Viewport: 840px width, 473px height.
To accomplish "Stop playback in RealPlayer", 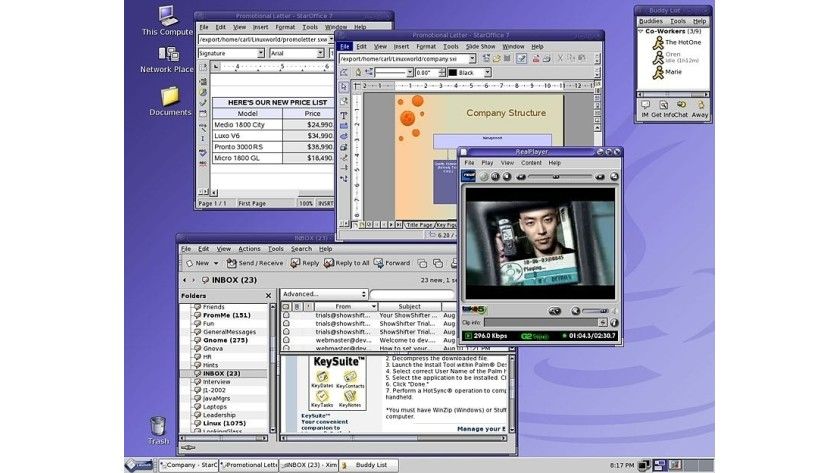I will 507,176.
